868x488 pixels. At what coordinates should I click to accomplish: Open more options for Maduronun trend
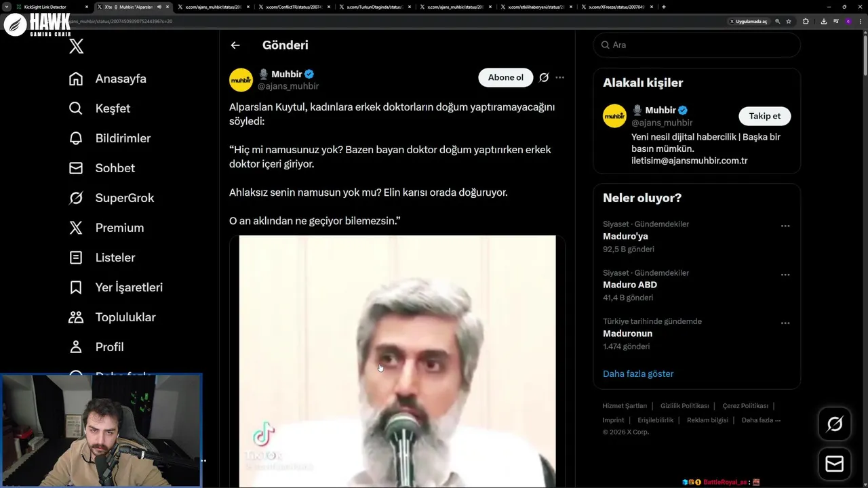[785, 323]
